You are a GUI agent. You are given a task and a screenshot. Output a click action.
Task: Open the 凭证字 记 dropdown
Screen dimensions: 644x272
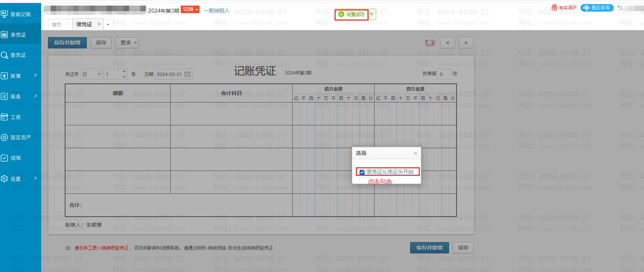click(91, 74)
